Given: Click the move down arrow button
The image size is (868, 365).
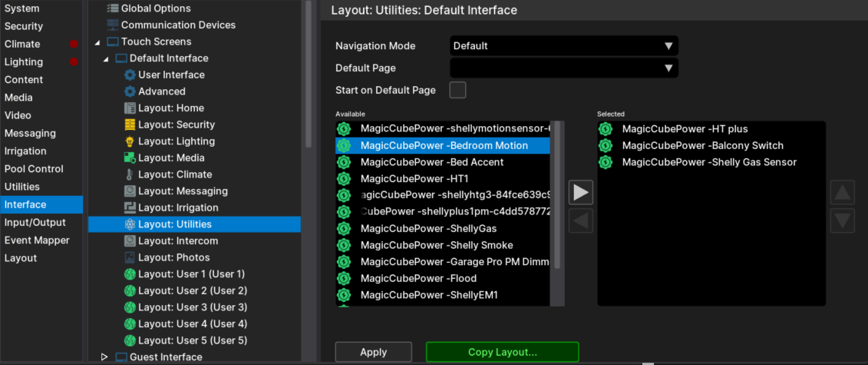Looking at the screenshot, I should 843,221.
